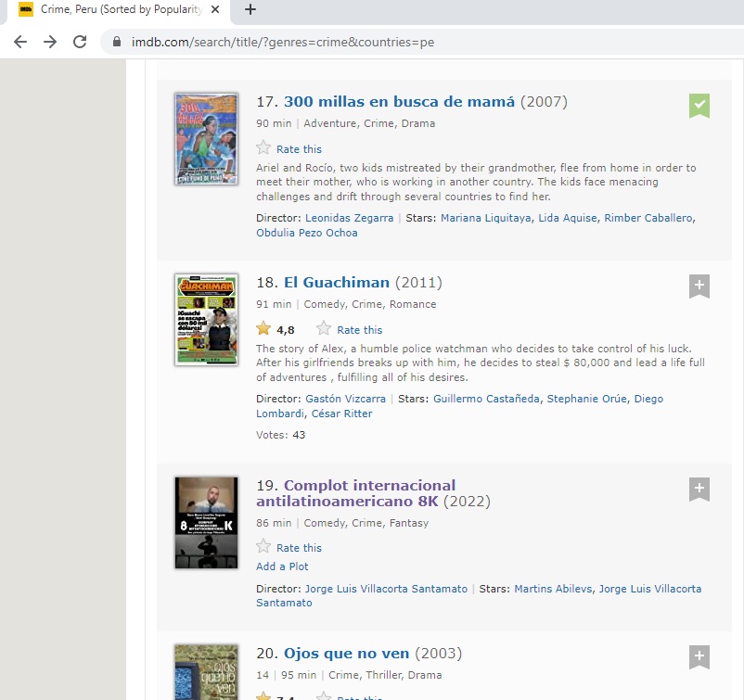The height and width of the screenshot is (700, 744).
Task: Open Mariana Liquitaya's page
Action: pyautogui.click(x=486, y=218)
